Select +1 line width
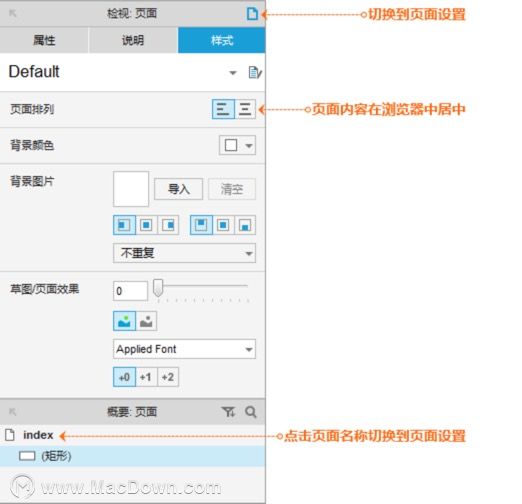This screenshot has height=504, width=522. click(146, 377)
